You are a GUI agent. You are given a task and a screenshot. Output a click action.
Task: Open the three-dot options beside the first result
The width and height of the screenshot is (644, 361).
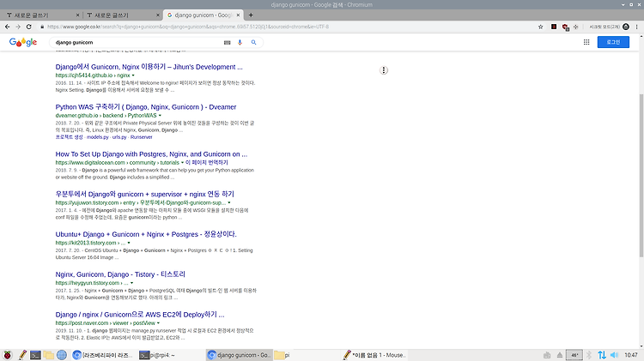coord(384,70)
